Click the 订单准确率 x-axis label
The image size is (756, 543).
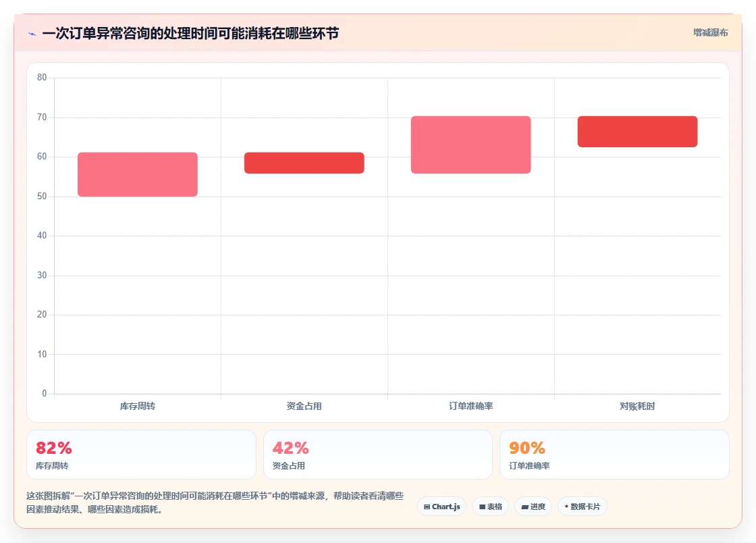[x=470, y=406]
